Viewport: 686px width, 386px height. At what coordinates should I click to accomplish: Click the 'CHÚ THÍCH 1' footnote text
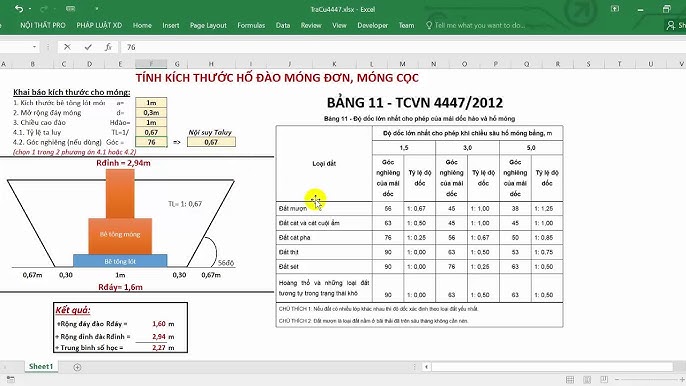pos(378,309)
